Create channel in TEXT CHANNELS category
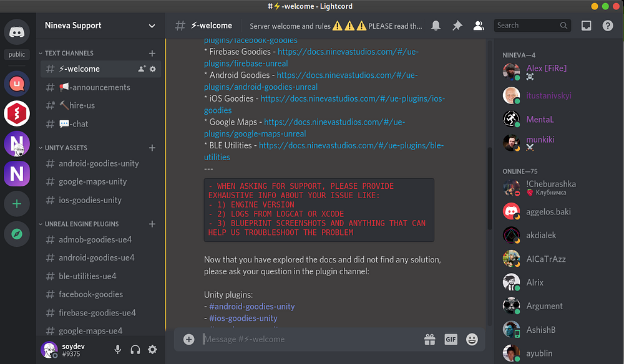The width and height of the screenshot is (624, 364). tap(152, 53)
